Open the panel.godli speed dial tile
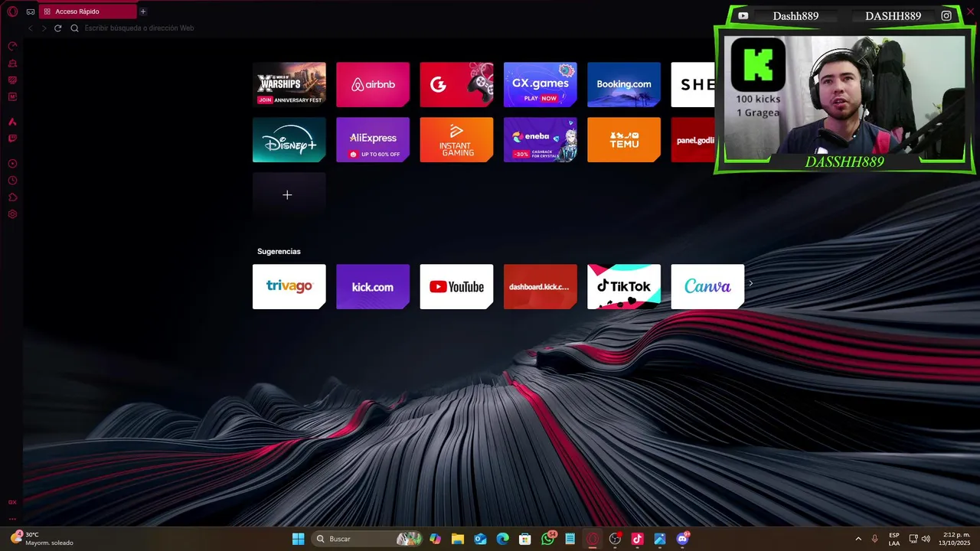This screenshot has height=551, width=980. [693, 139]
